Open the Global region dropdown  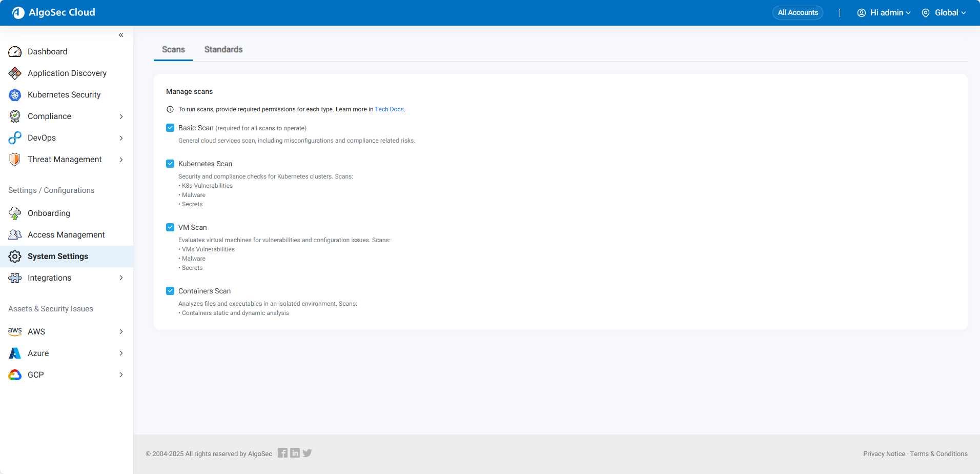coord(944,13)
